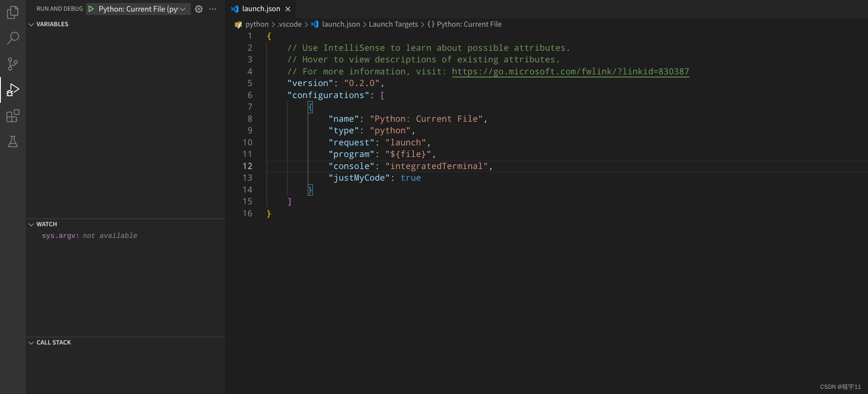Click line number 1 in gutter
The image size is (868, 394).
point(250,36)
